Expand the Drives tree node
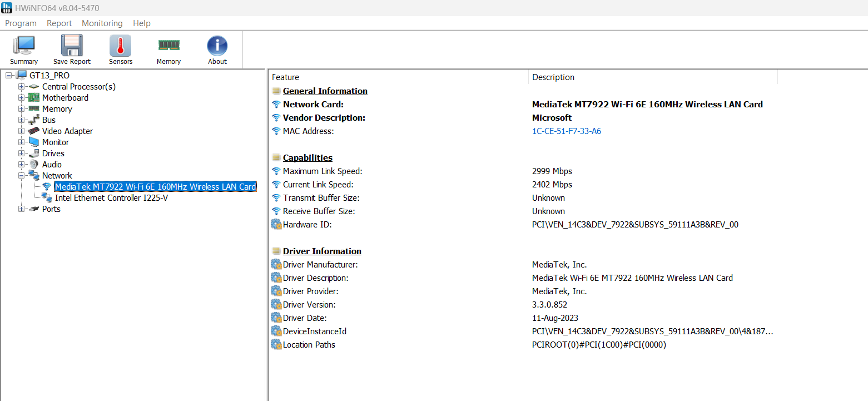This screenshot has height=401, width=868. click(21, 153)
